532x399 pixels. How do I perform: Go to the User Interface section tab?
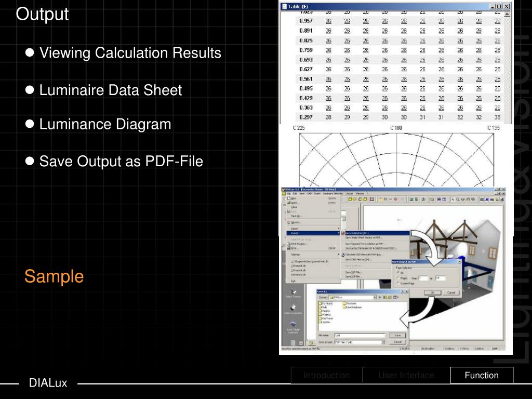406,375
